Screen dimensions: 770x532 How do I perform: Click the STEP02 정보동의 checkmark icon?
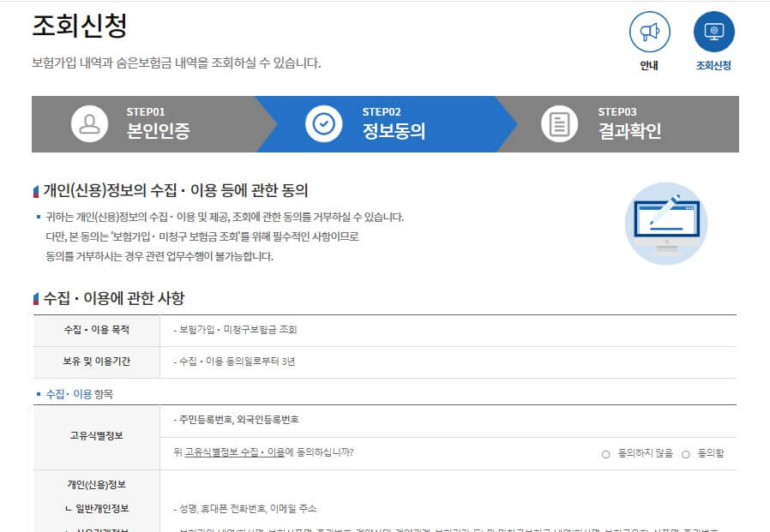coord(322,124)
